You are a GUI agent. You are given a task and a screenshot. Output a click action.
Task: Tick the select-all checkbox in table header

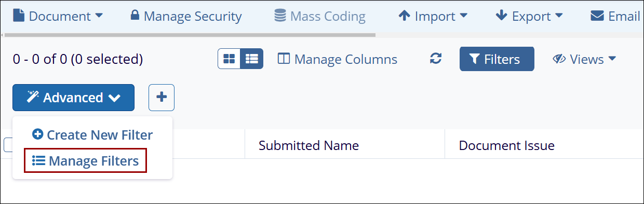coord(8,145)
